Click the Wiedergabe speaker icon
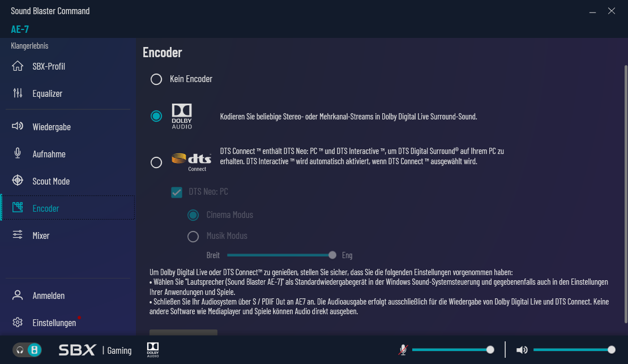 18,127
